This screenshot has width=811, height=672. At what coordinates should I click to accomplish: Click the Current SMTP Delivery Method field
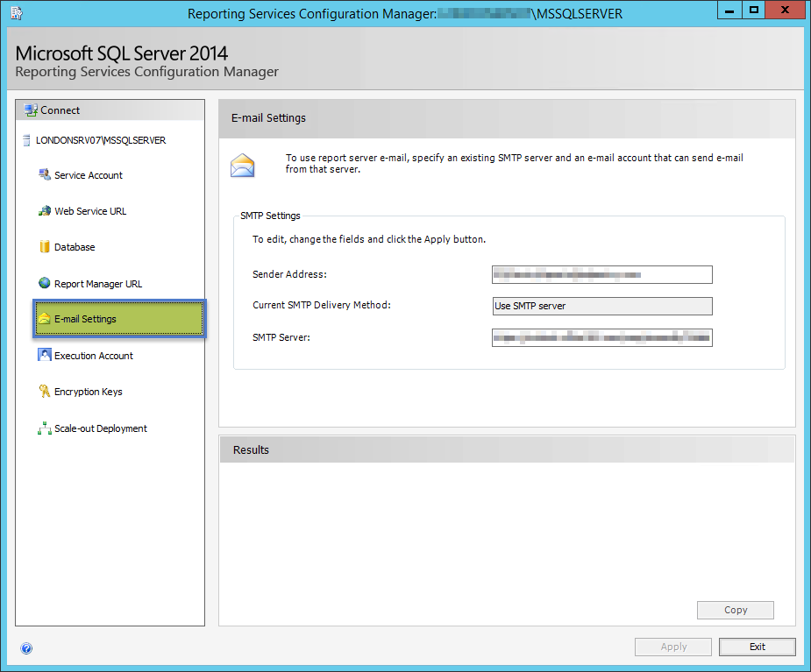point(602,306)
